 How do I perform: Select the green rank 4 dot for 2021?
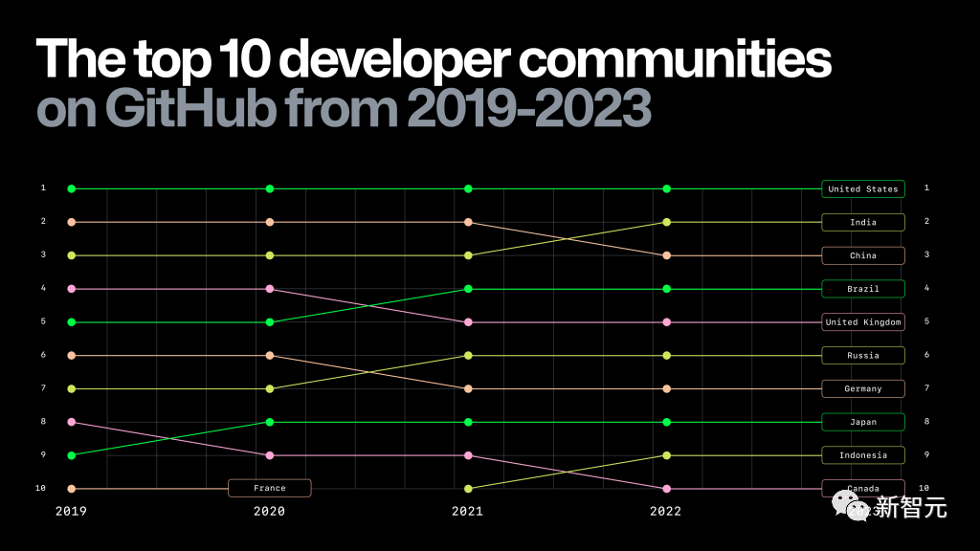pos(468,289)
